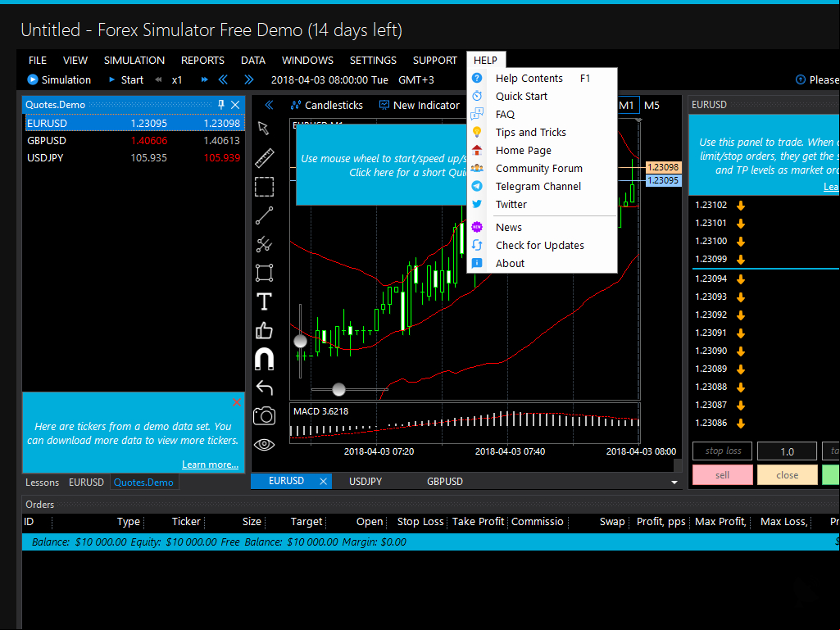Choose Tips and Tricks entry
Screen dimensions: 840x630
[x=543, y=133]
